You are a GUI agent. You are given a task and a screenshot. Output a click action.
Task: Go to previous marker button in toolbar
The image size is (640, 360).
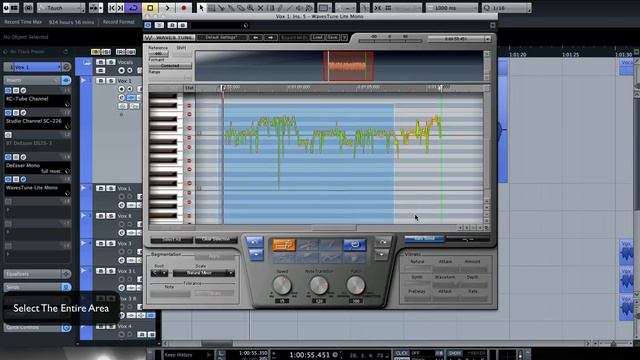pyautogui.click(x=112, y=8)
